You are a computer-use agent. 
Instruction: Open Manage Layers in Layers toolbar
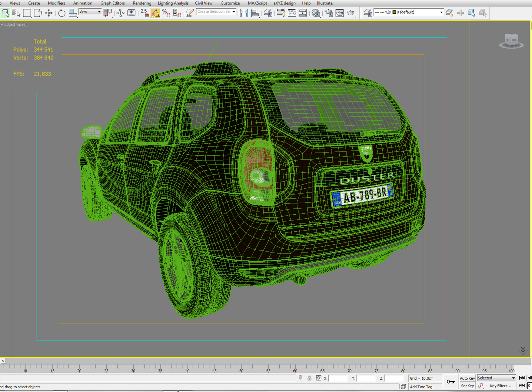click(368, 13)
